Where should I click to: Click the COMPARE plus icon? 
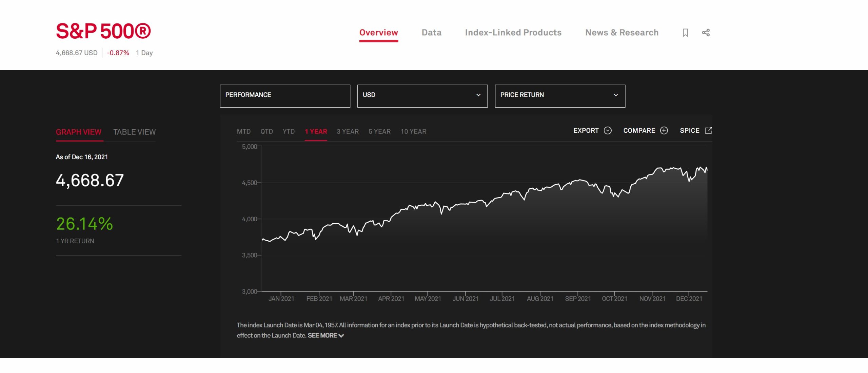[664, 131]
